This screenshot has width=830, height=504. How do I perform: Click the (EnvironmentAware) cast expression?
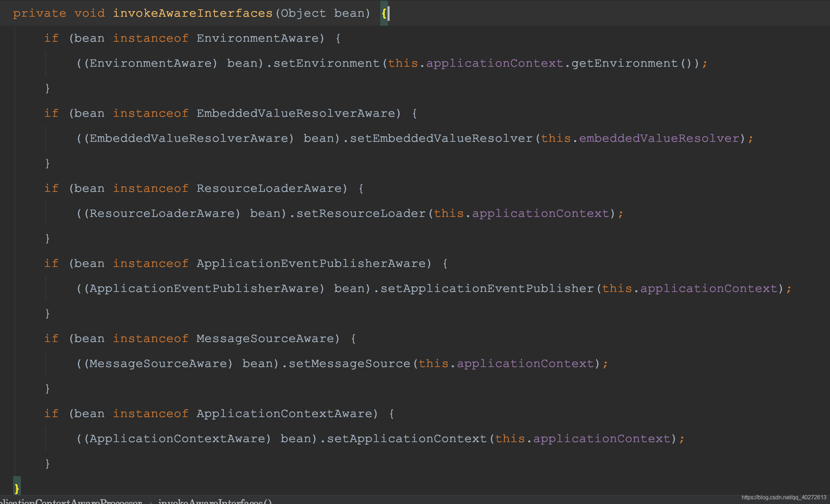point(151,63)
